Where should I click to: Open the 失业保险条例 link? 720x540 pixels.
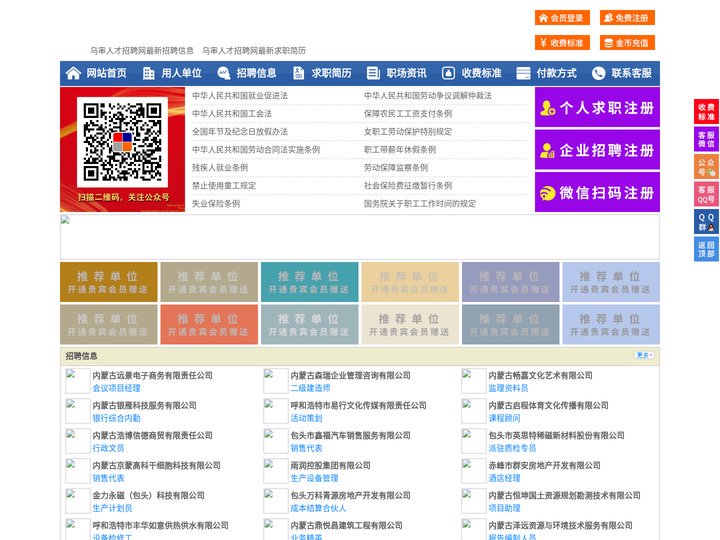pos(216,203)
